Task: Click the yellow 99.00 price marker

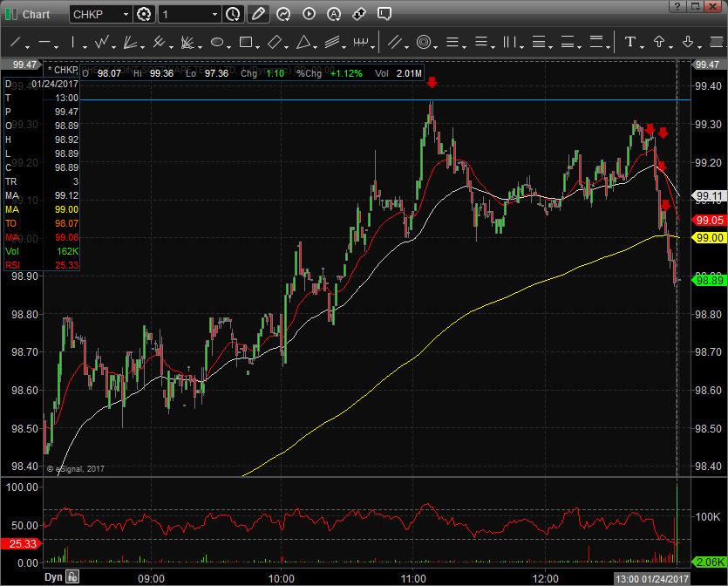Action: click(709, 238)
